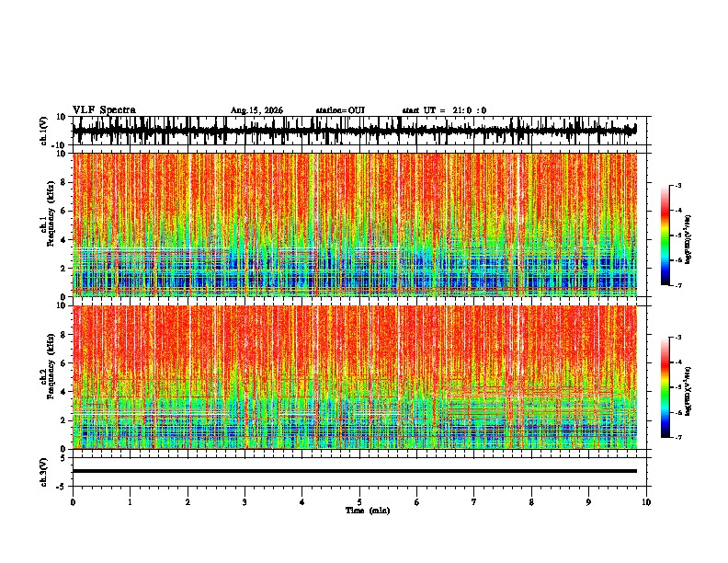
Task: Click the ch.2 colorbar "log(PSD)" unit label
Action: (688, 391)
